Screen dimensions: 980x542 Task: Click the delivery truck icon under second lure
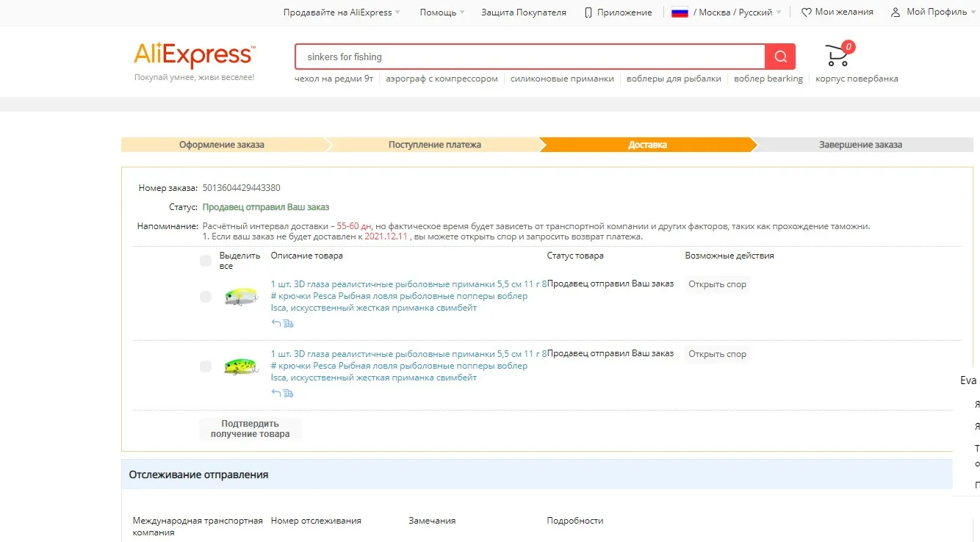[x=288, y=393]
